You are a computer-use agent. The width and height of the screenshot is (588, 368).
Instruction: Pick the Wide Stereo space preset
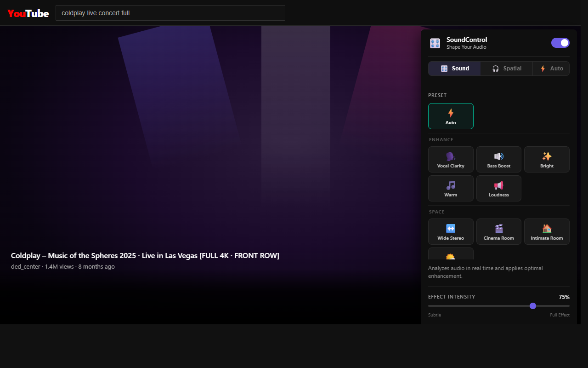point(451,232)
